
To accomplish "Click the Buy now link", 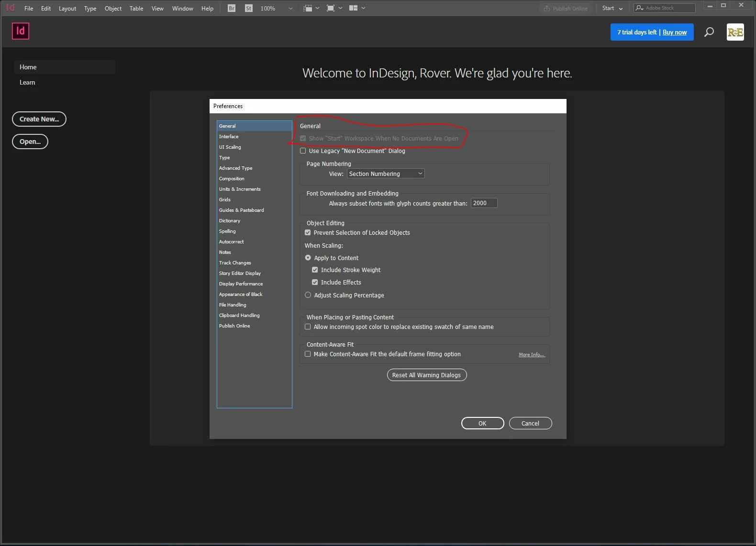I will [675, 32].
